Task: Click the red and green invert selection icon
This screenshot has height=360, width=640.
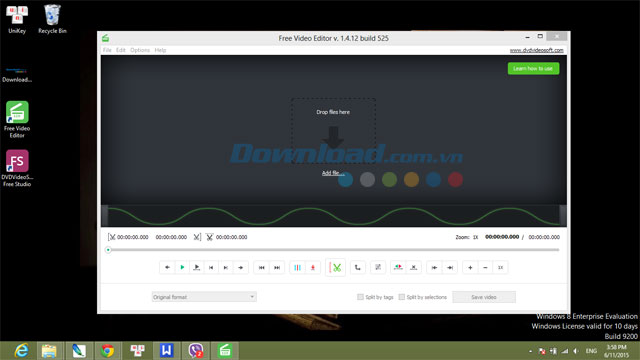Action: (x=398, y=267)
